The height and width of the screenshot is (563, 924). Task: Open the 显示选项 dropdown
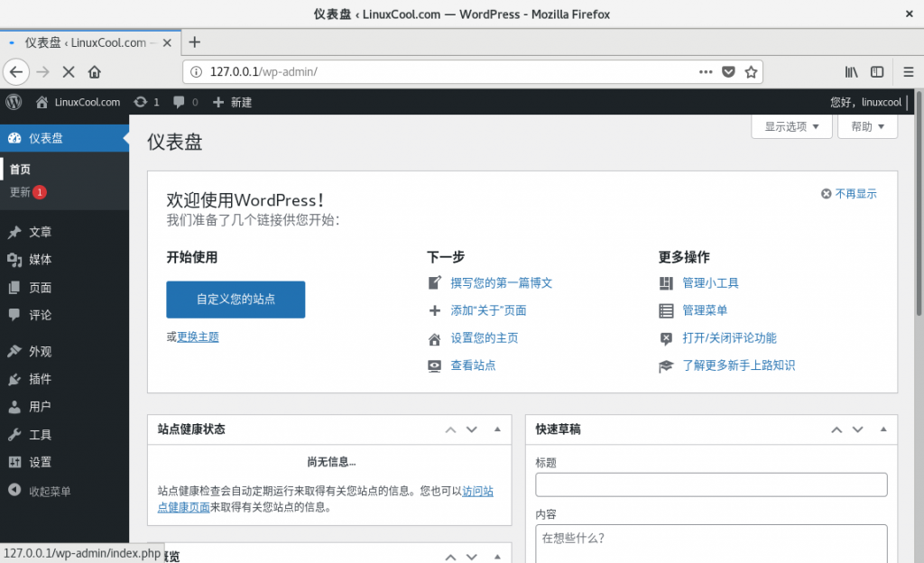790,126
